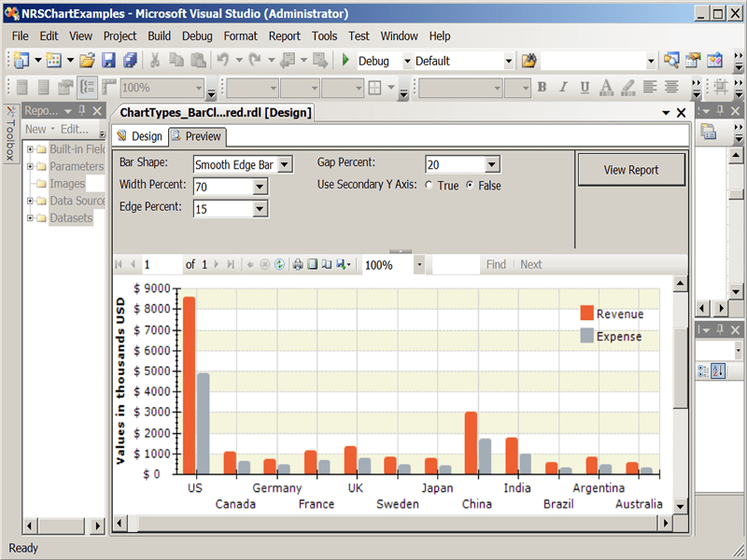
Task: Click Next to find next search result
Action: 530,264
